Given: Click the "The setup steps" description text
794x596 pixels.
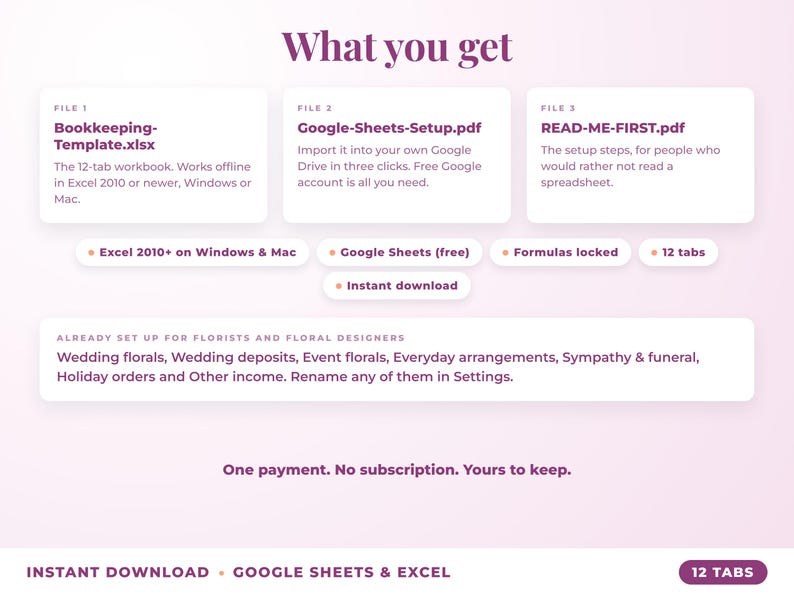Looking at the screenshot, I should pyautogui.click(x=630, y=166).
